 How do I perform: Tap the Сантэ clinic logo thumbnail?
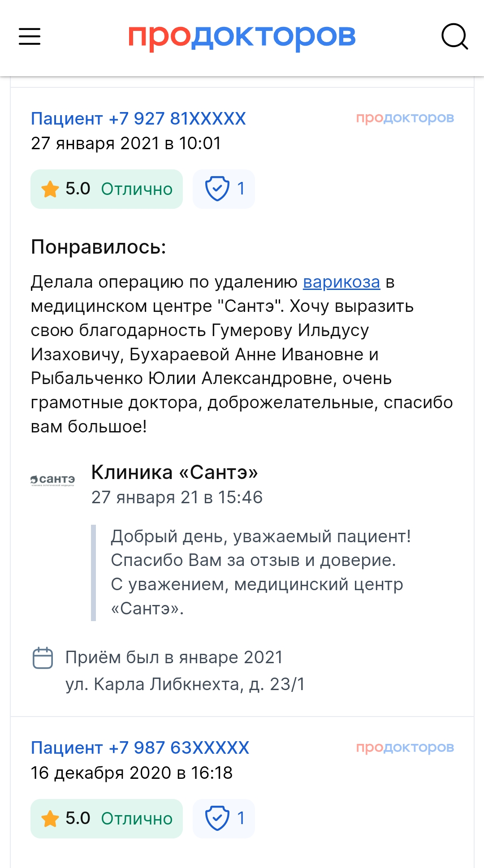53,480
